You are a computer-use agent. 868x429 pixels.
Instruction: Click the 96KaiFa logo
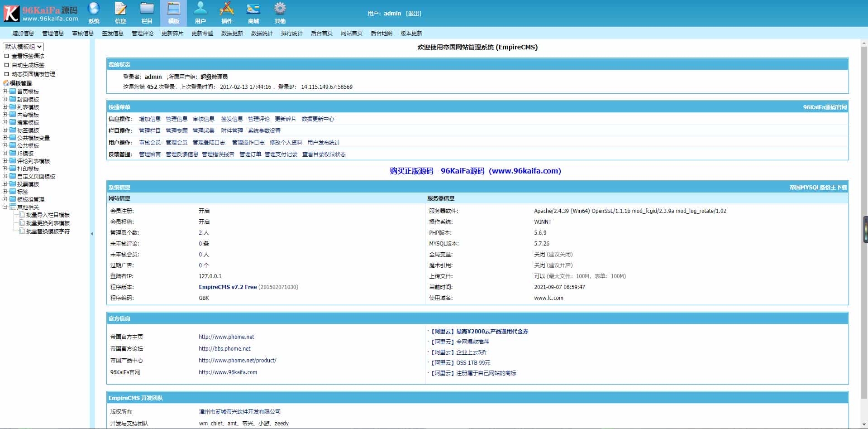(x=41, y=13)
